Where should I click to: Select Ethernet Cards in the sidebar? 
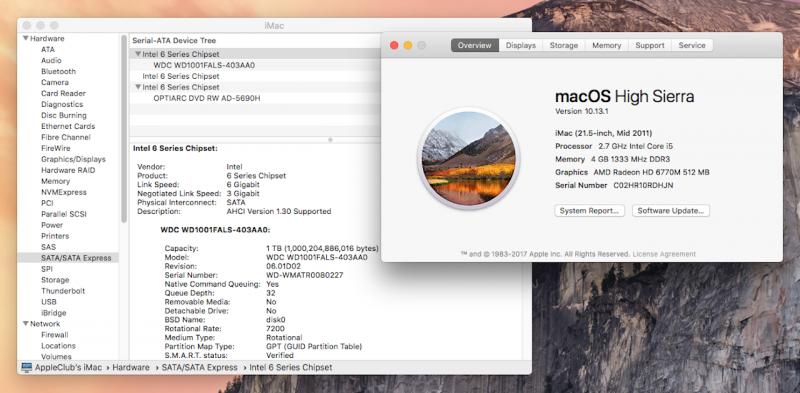coord(68,126)
